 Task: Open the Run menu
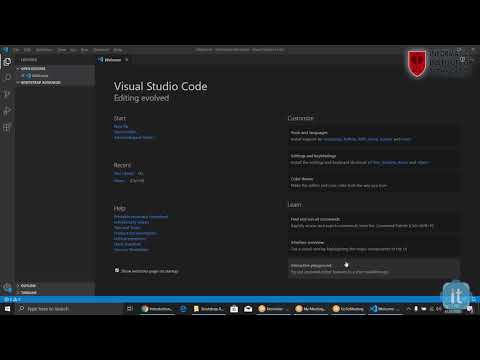click(84, 50)
